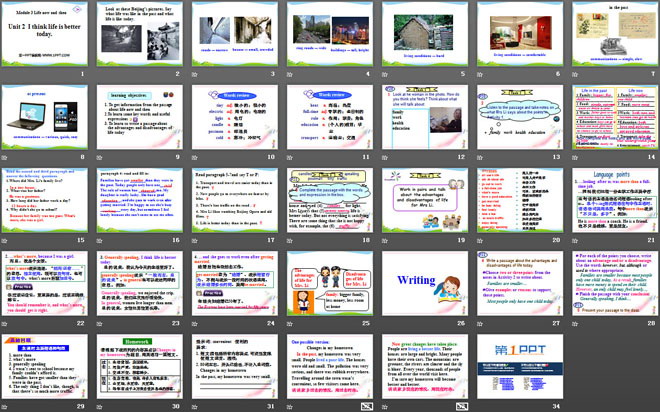Viewport: 660px width, 412px height.
Task: Click animation star icon under slide 19
Action: [385, 241]
